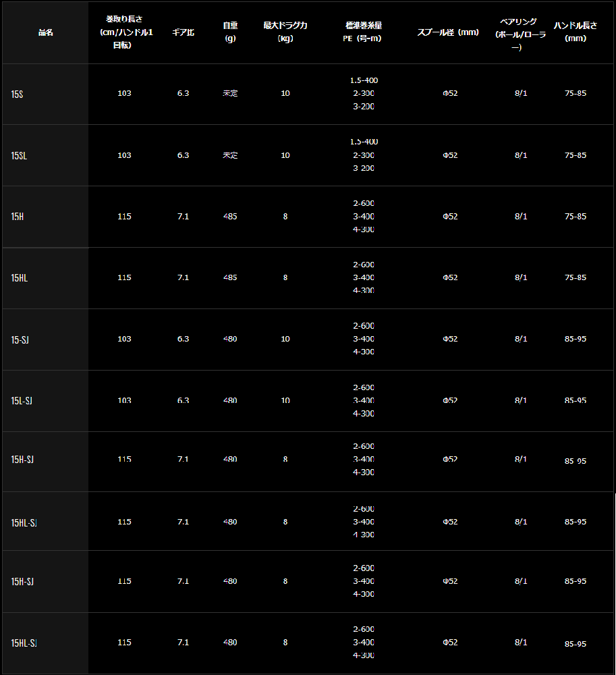Select the 15S model name cell
The image size is (616, 675).
pos(46,94)
